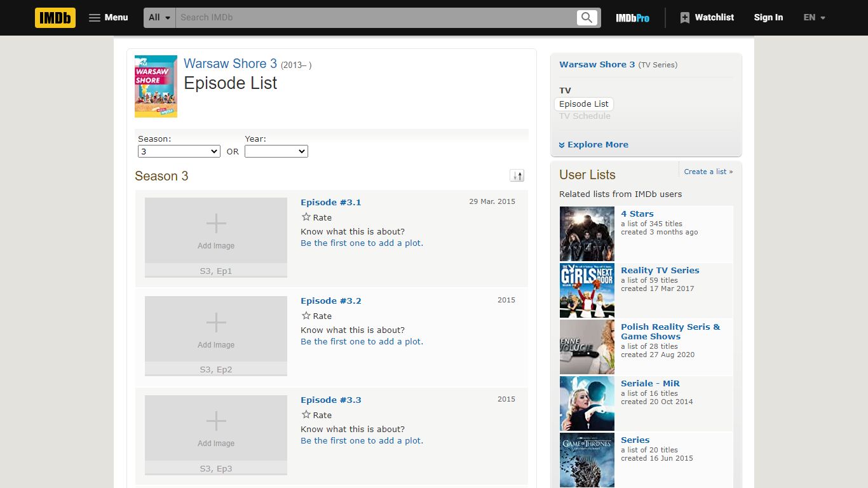Screen dimensions: 868x488
Task: Open the hamburger Menu
Action: click(108, 18)
